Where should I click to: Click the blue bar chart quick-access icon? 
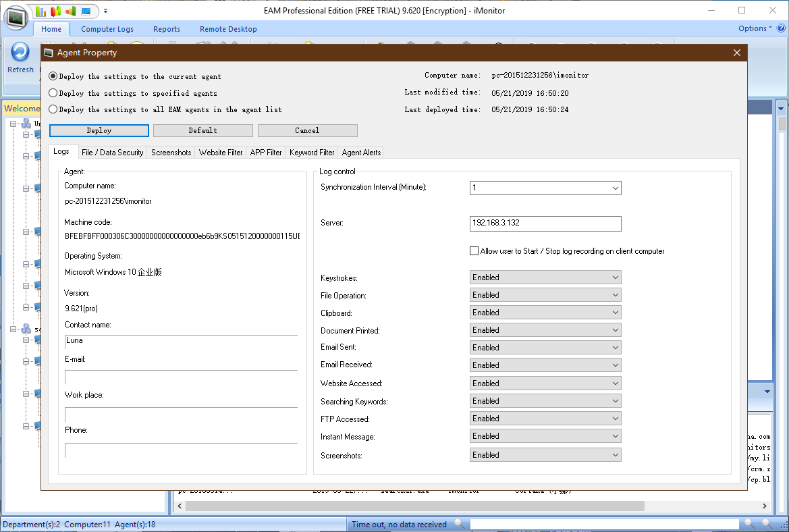coord(41,11)
